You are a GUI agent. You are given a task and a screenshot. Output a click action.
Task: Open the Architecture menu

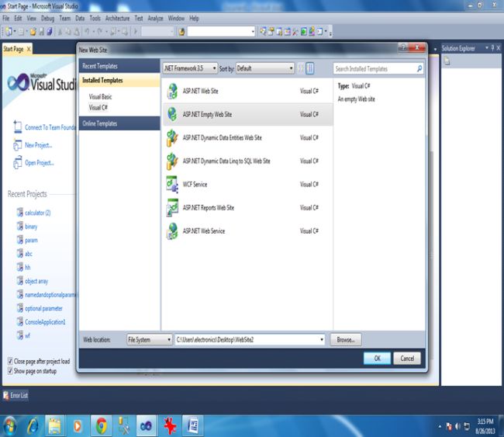(117, 19)
